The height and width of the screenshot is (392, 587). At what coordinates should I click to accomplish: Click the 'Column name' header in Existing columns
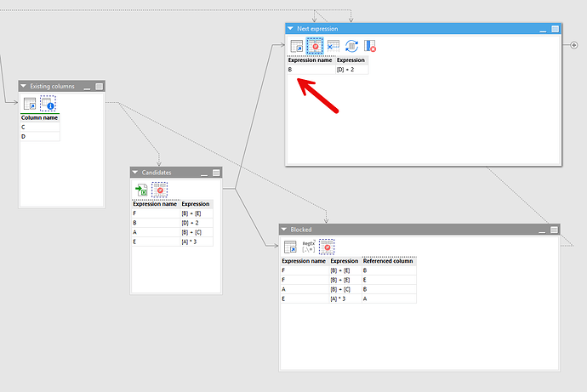coord(40,117)
